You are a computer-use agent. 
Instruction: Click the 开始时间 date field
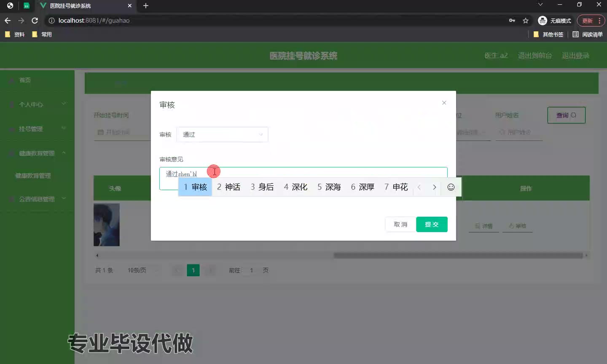122,132
